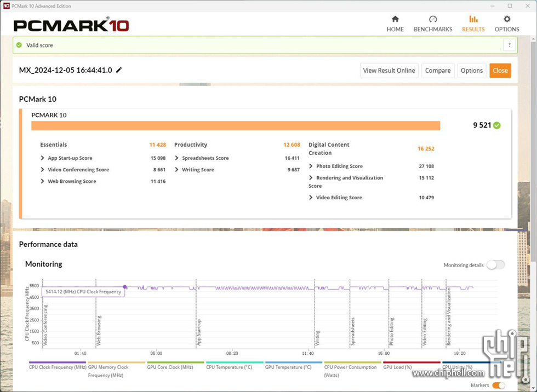Click the 5414.12 MHz tooltip label
Viewport: 537px width, 392px height.
pos(83,292)
